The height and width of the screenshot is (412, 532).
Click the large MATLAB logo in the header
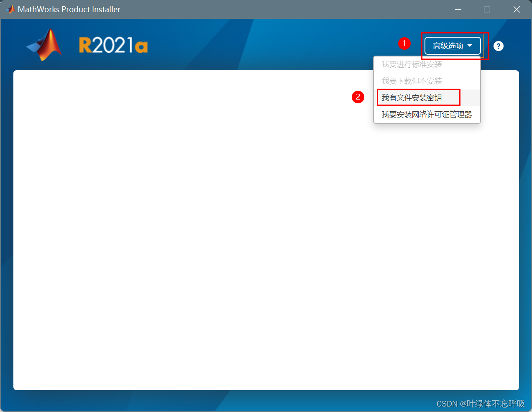tap(45, 45)
